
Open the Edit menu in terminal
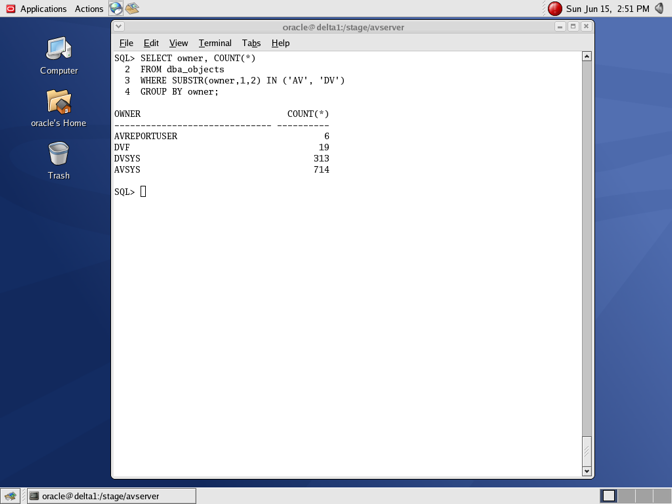click(x=151, y=43)
